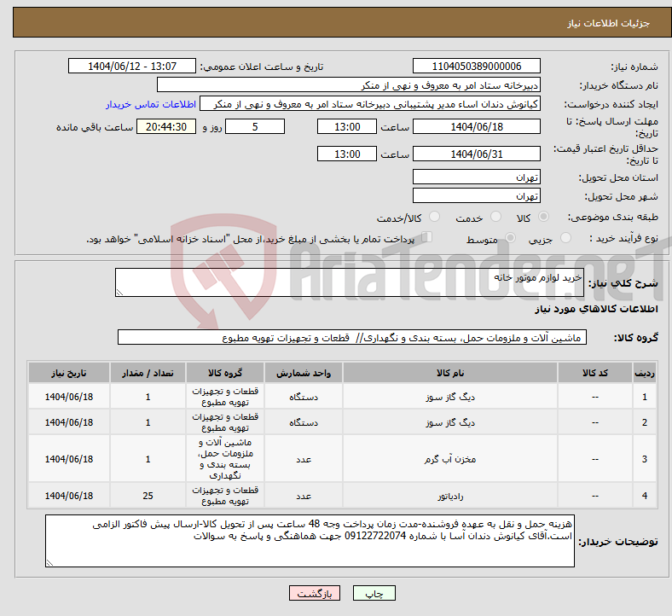Select the متوسط purchase type radio

pyautogui.click(x=510, y=238)
